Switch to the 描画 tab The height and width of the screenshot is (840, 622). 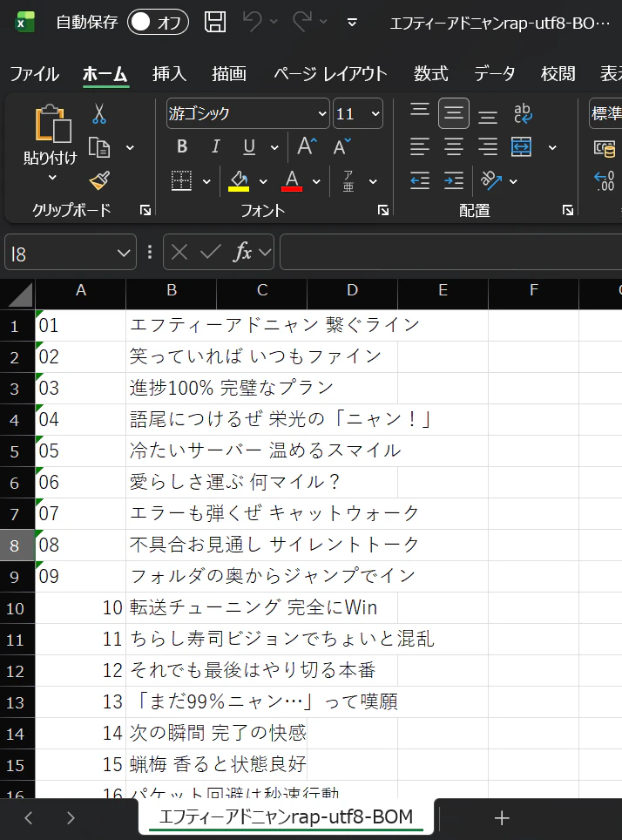pos(229,73)
